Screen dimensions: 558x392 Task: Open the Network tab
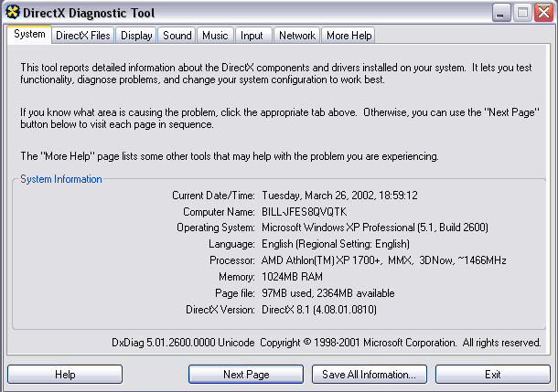tap(296, 36)
